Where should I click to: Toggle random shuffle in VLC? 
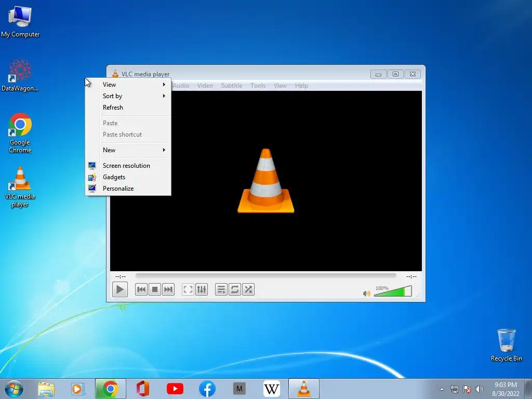coord(248,289)
